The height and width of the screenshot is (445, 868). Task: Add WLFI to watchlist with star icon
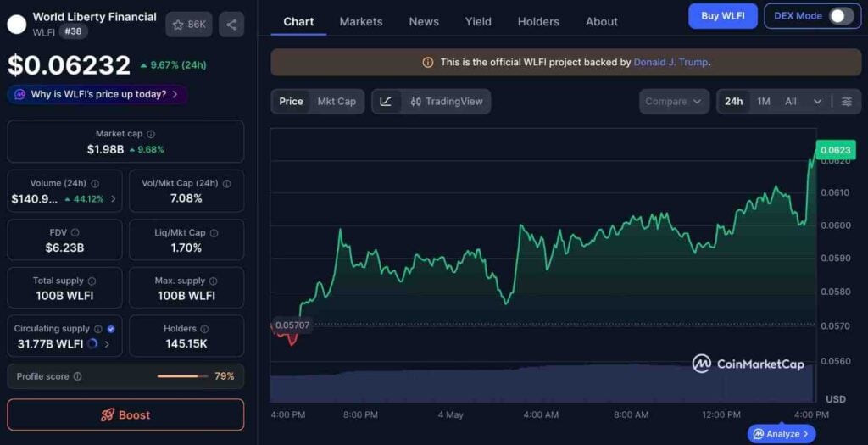[x=189, y=25]
